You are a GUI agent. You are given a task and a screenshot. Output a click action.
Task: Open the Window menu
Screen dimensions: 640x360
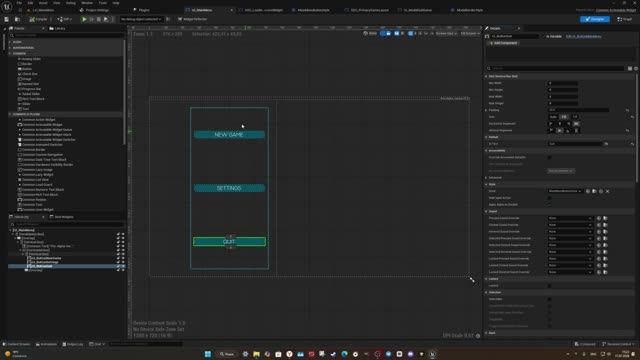point(87,3)
